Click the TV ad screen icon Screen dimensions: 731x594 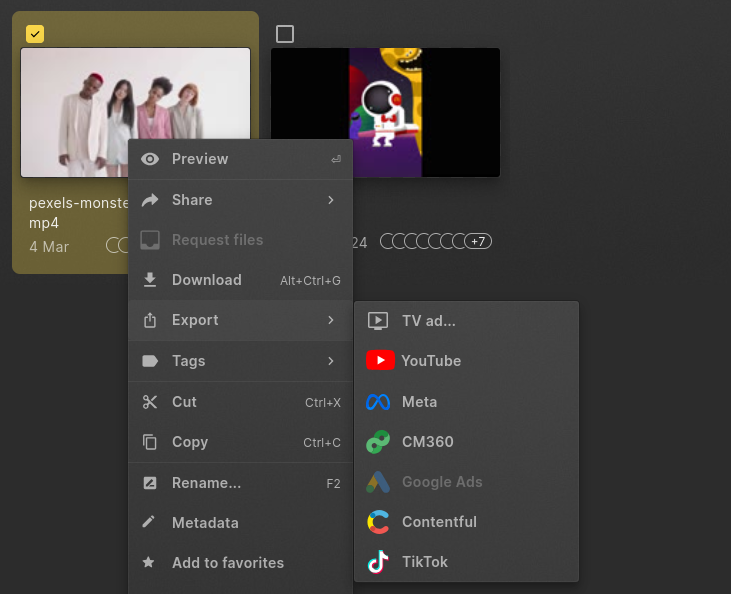click(378, 321)
